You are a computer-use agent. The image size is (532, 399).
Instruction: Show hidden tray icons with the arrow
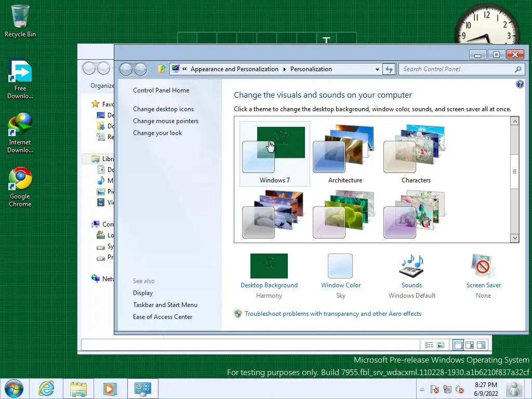[422, 390]
